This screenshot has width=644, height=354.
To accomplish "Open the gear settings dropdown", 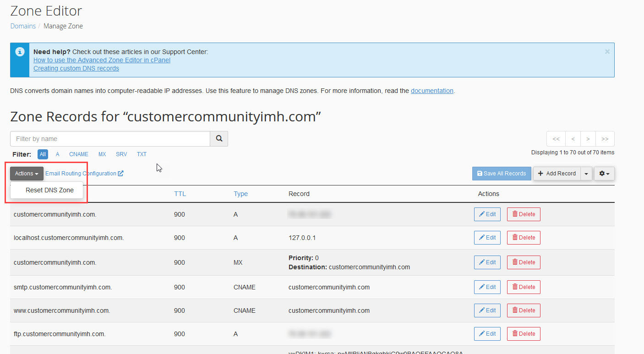I will 604,174.
